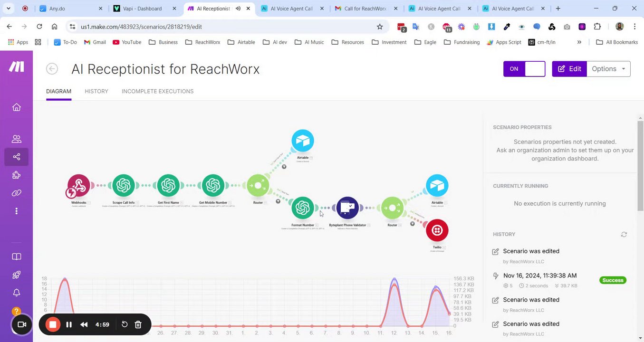Open the Templates puzzle icon in sidebar

(x=17, y=175)
